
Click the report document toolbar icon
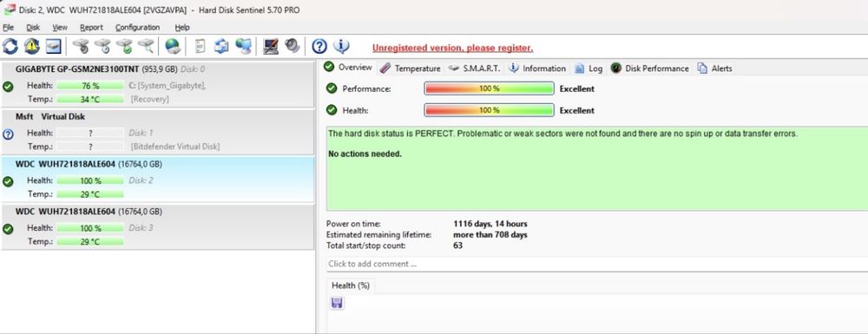201,46
